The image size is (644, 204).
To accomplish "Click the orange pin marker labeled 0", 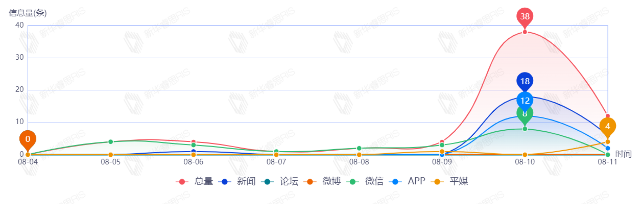I will point(28,139).
